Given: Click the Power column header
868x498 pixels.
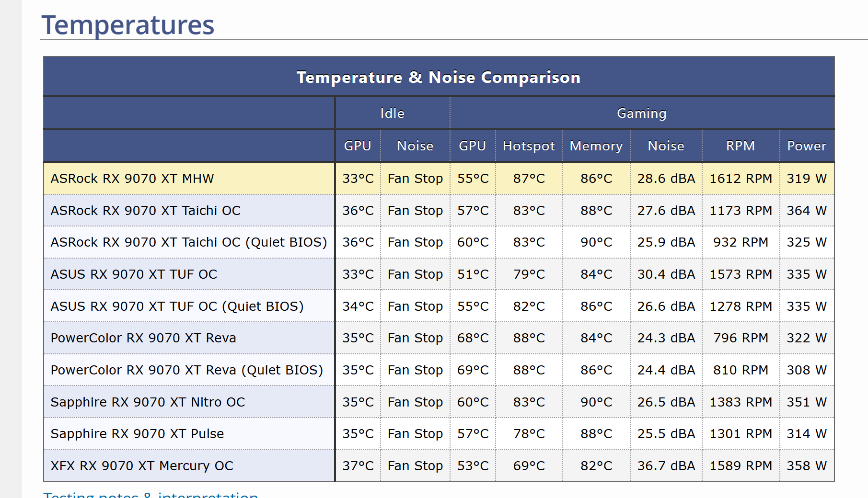Looking at the screenshot, I should click(x=807, y=146).
